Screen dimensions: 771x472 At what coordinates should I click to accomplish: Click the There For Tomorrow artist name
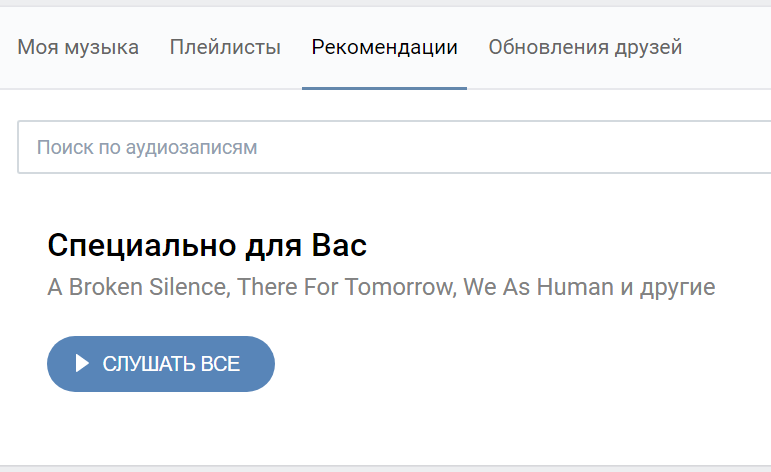(345, 287)
